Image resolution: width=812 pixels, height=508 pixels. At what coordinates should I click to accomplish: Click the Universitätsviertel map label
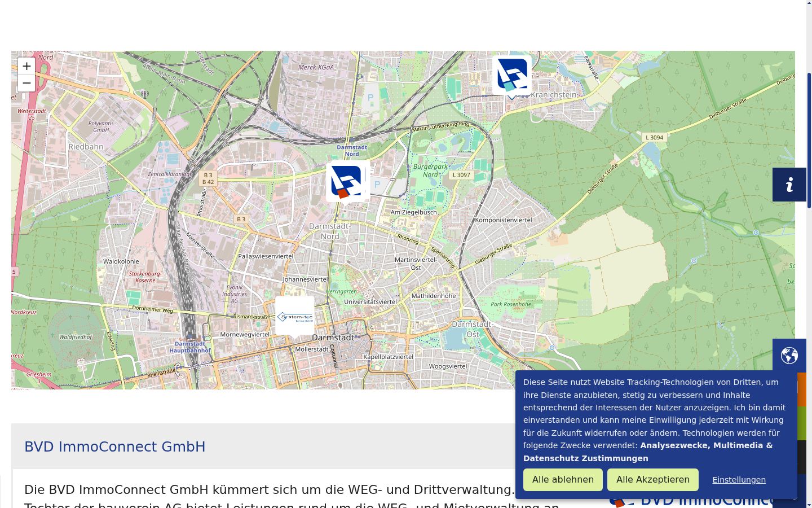pyautogui.click(x=370, y=302)
